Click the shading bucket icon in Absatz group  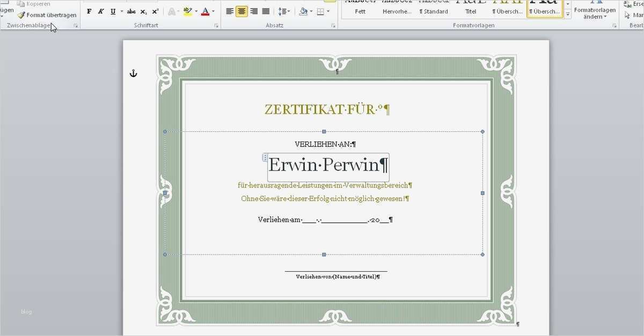pyautogui.click(x=304, y=12)
